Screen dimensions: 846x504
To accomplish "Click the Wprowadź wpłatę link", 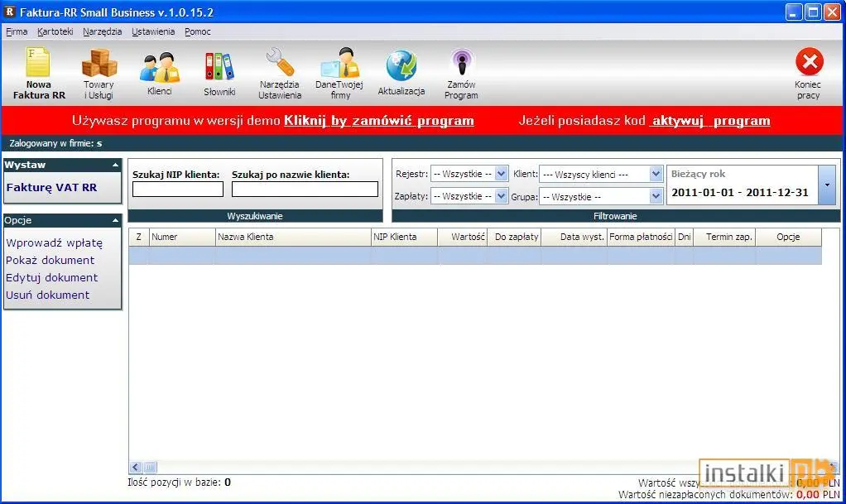I will point(54,242).
